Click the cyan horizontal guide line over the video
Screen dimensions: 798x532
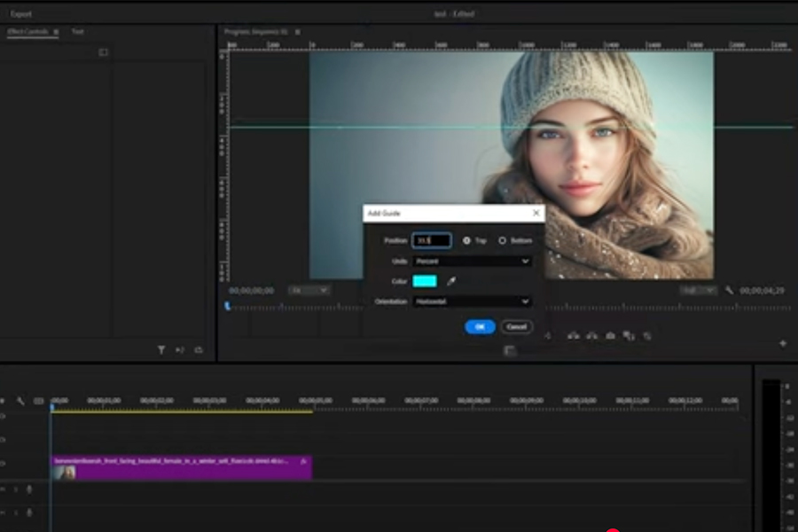pyautogui.click(x=511, y=127)
